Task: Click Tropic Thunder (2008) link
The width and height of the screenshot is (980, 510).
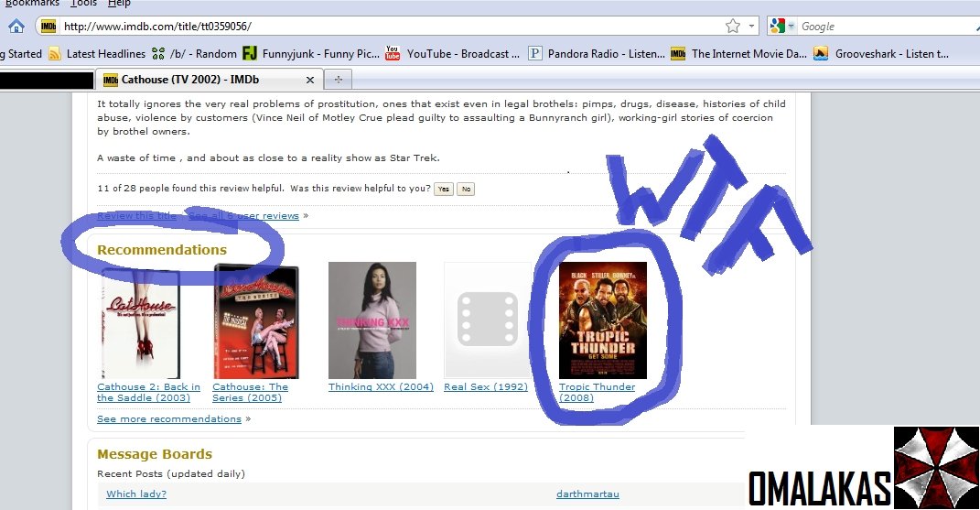Action: click(x=597, y=393)
